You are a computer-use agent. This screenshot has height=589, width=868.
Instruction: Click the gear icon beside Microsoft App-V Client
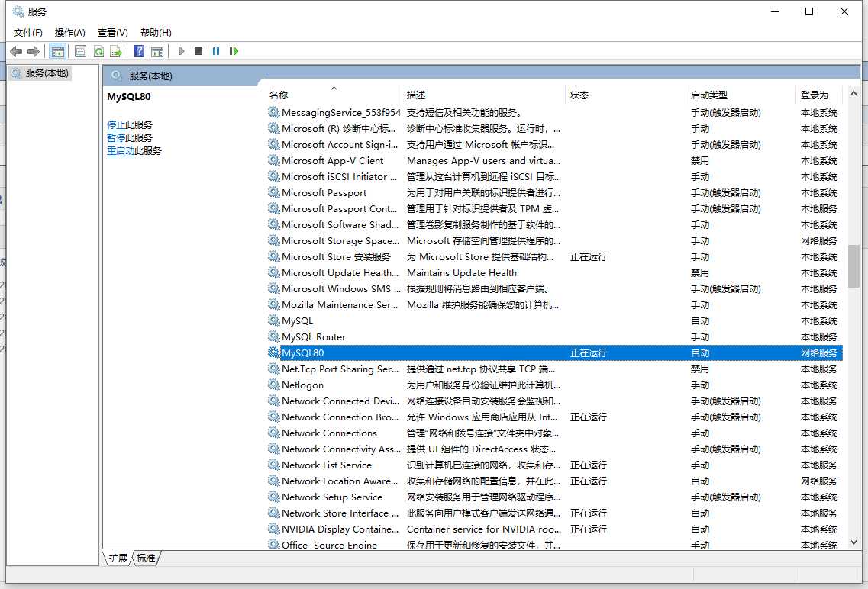coord(273,159)
